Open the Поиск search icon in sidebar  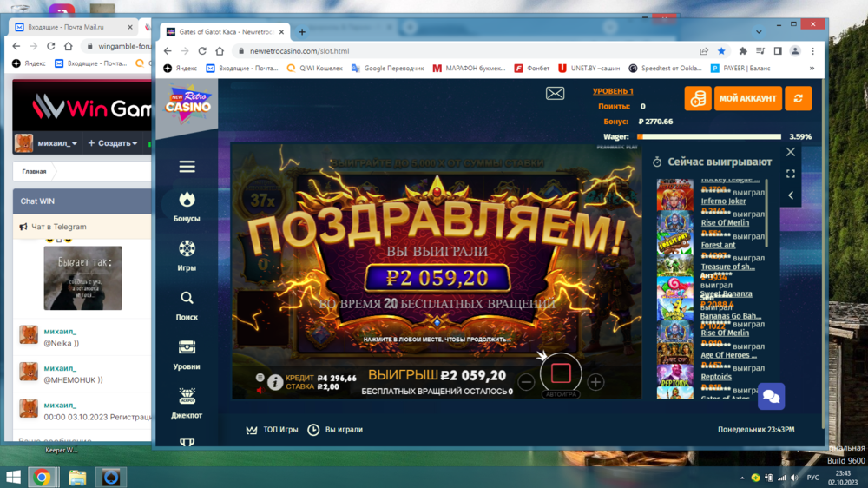pyautogui.click(x=187, y=304)
